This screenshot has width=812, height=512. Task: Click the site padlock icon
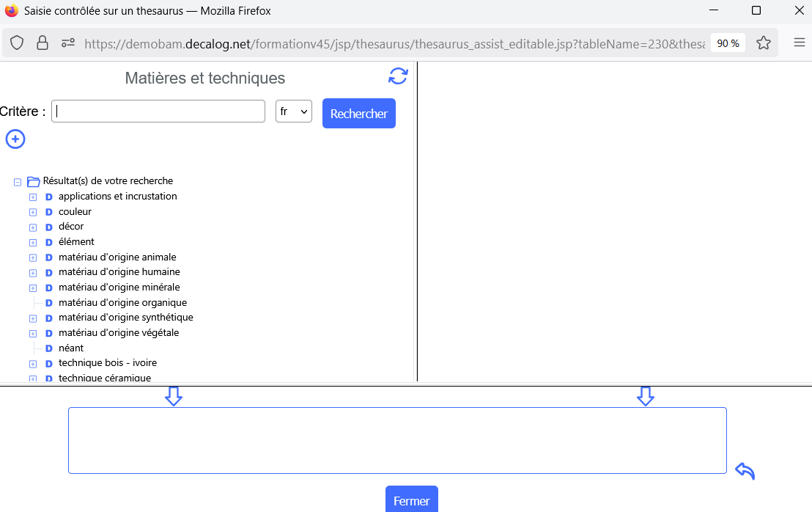point(43,43)
